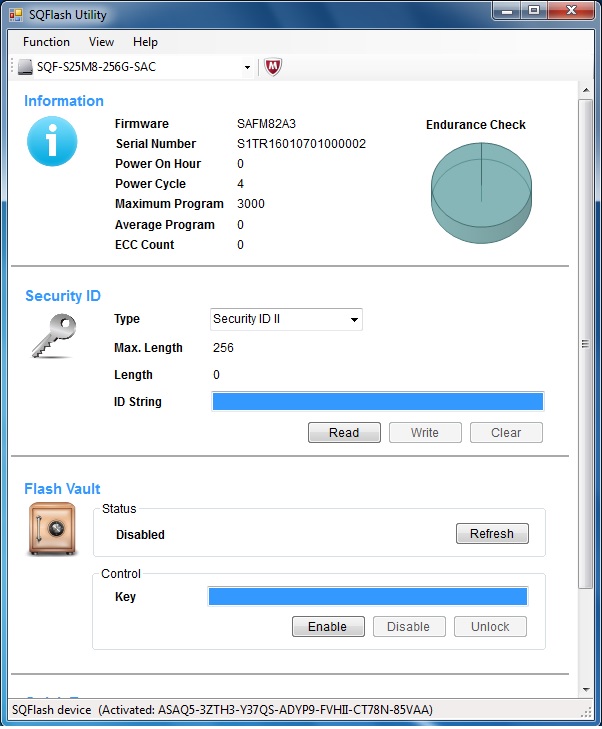Open the Function menu
This screenshot has height=729, width=602.
[x=46, y=42]
